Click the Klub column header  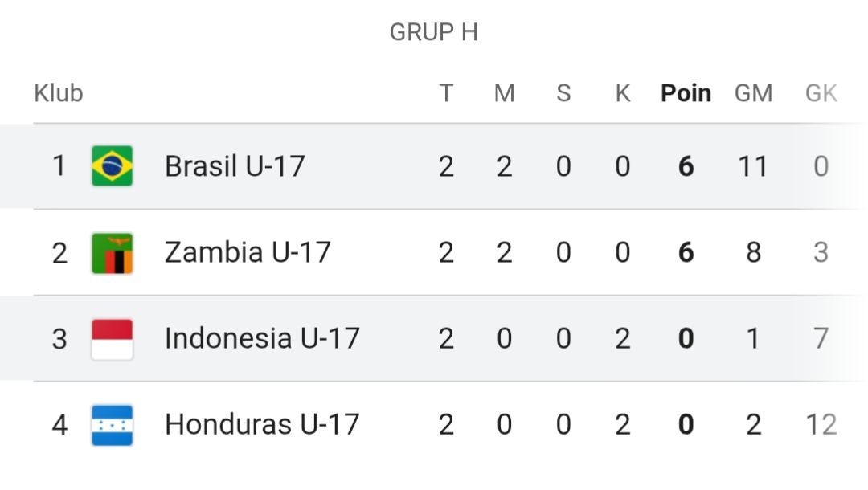pos(58,93)
